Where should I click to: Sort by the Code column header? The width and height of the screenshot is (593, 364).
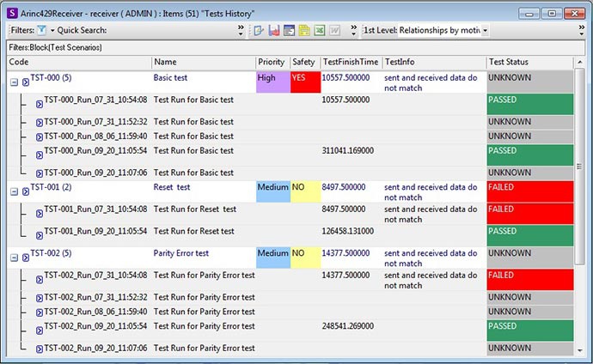pyautogui.click(x=79, y=63)
